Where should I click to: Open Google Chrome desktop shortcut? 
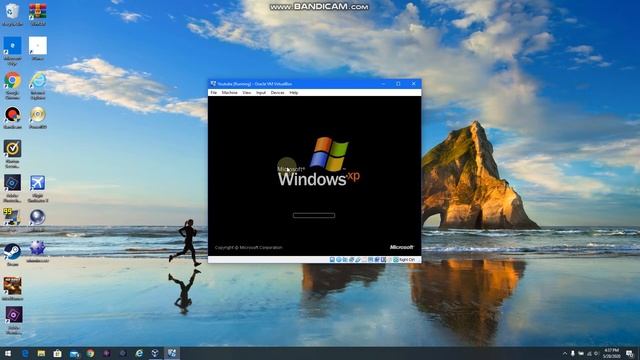[12, 86]
